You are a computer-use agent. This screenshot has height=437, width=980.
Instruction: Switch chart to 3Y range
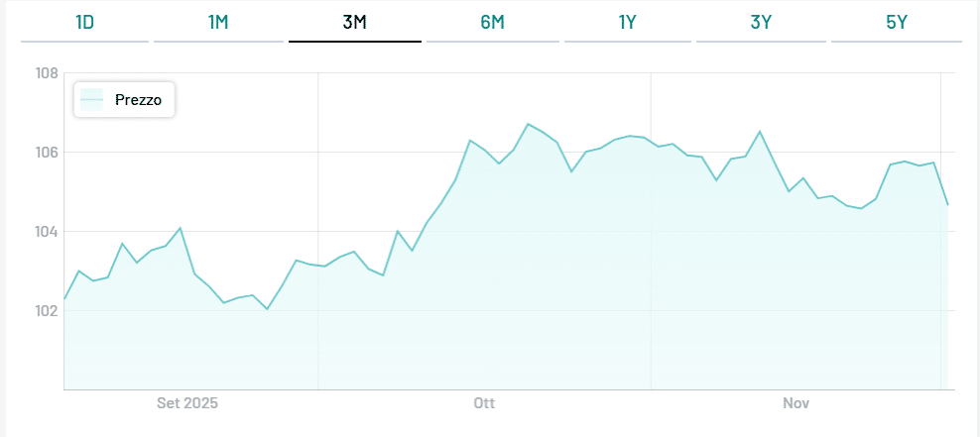pyautogui.click(x=761, y=23)
